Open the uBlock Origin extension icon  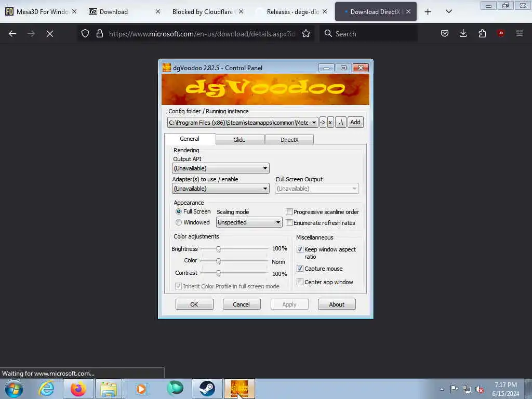coord(500,33)
